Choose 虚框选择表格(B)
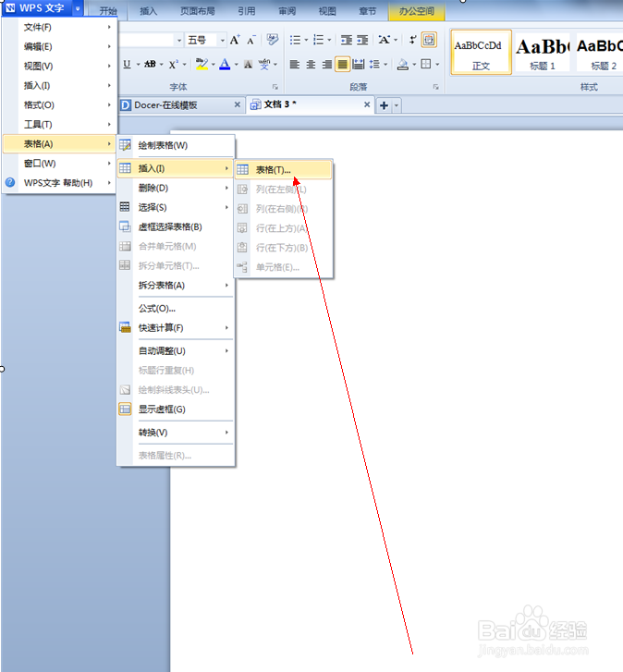This screenshot has width=623, height=672. pyautogui.click(x=177, y=226)
